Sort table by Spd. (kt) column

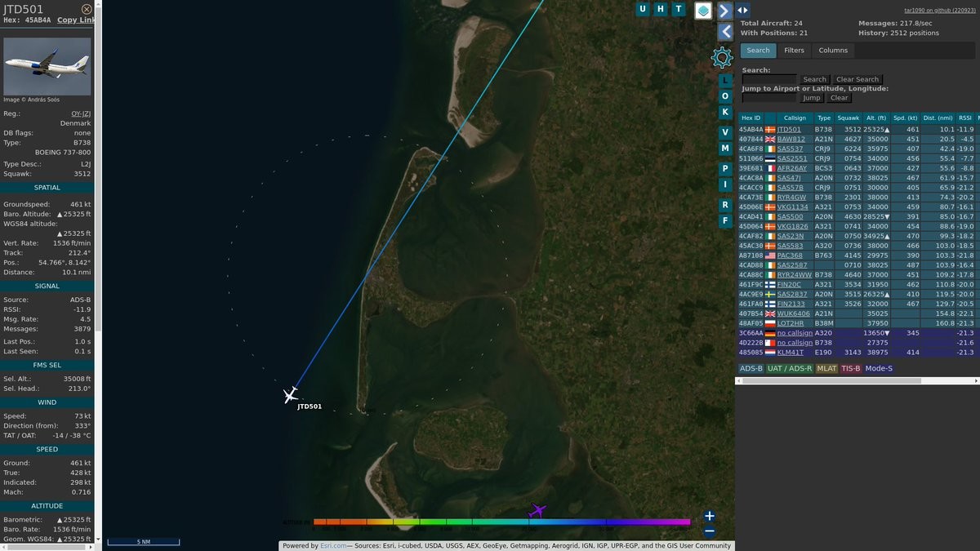[x=906, y=118]
